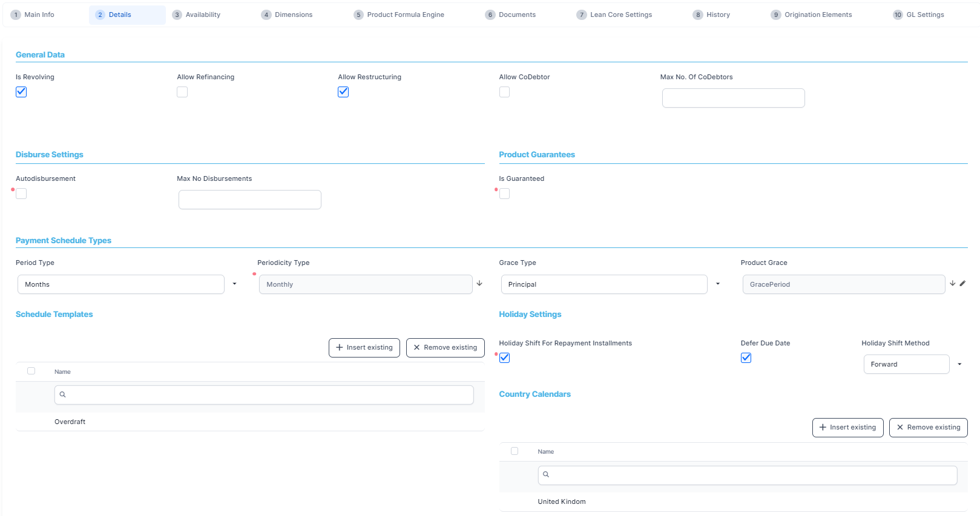
Task: Go to the Lean Core Settings tab
Action: 620,15
